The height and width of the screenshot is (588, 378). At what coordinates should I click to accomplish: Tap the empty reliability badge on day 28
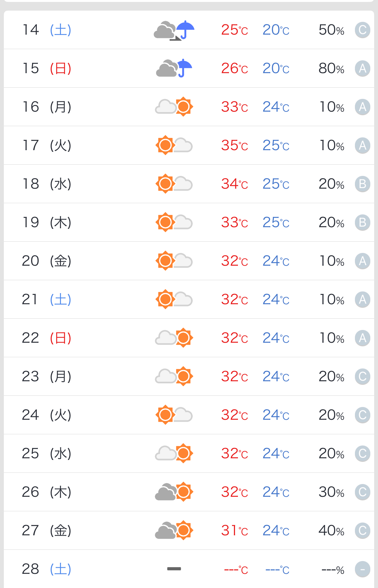coord(363,569)
